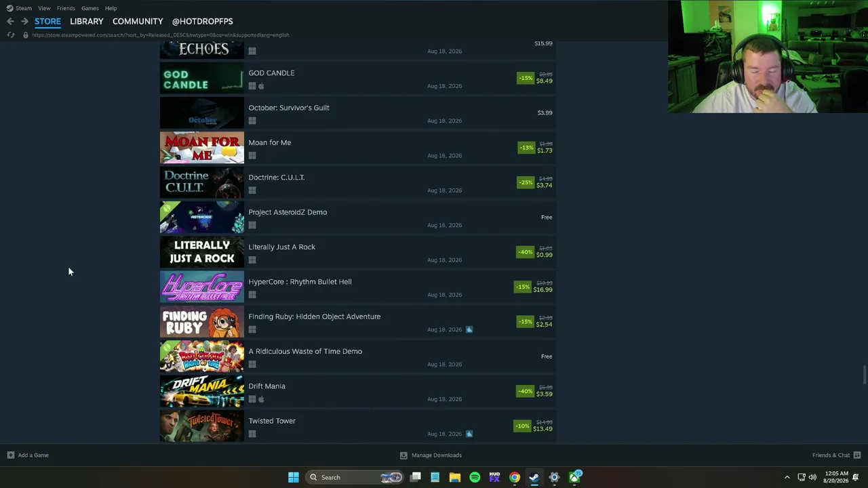
Task: Click the VR icon on Finding Ruby row
Action: 469,329
